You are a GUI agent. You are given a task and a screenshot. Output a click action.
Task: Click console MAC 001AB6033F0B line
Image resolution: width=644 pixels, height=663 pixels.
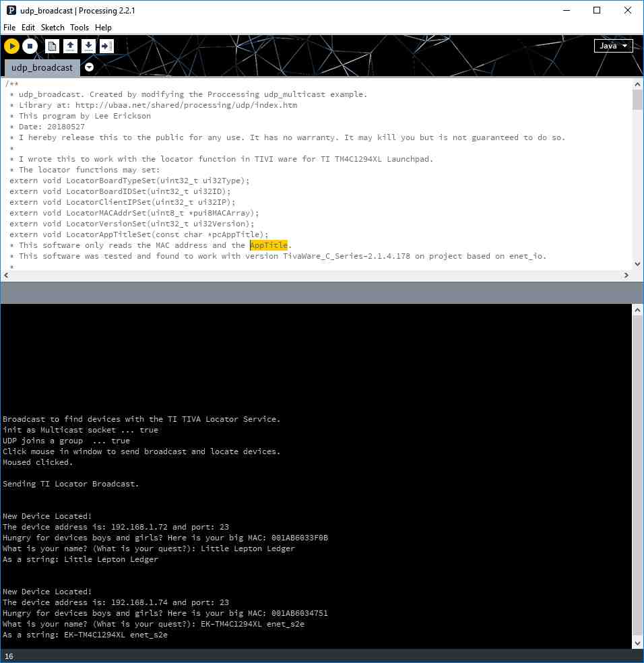[x=165, y=538]
